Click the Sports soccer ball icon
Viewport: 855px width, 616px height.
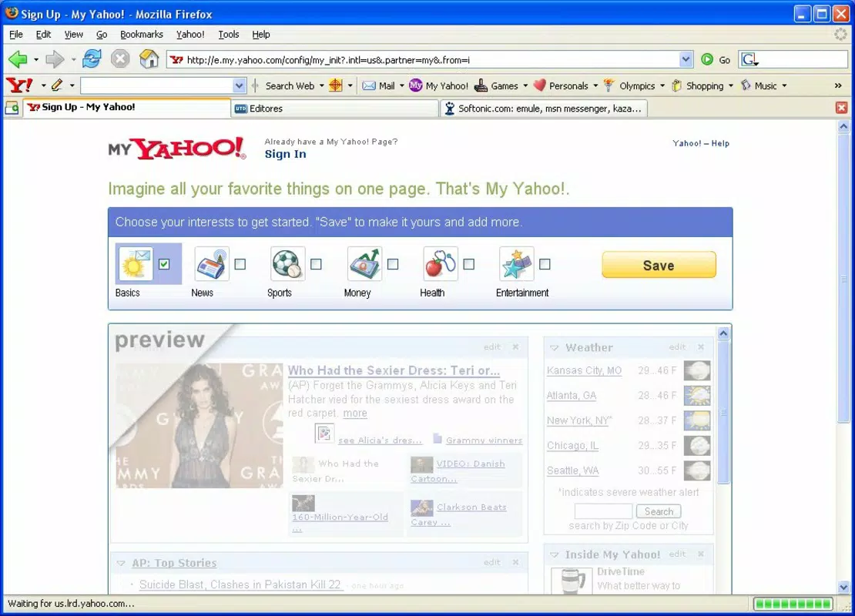(x=287, y=264)
